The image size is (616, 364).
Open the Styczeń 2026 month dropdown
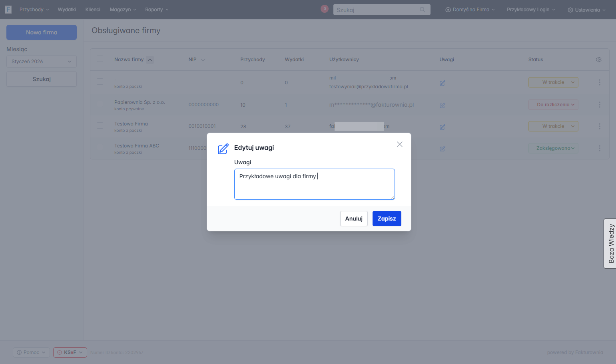click(x=42, y=62)
